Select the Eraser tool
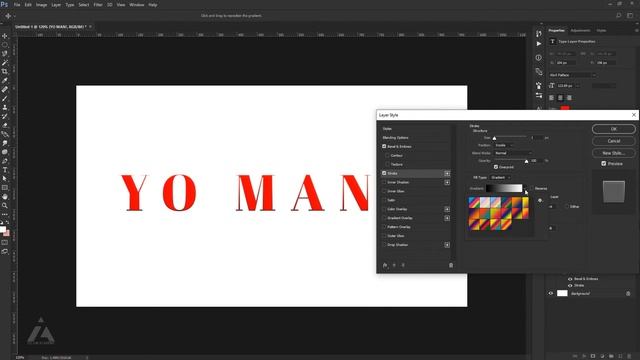The width and height of the screenshot is (640, 360). 4,125
